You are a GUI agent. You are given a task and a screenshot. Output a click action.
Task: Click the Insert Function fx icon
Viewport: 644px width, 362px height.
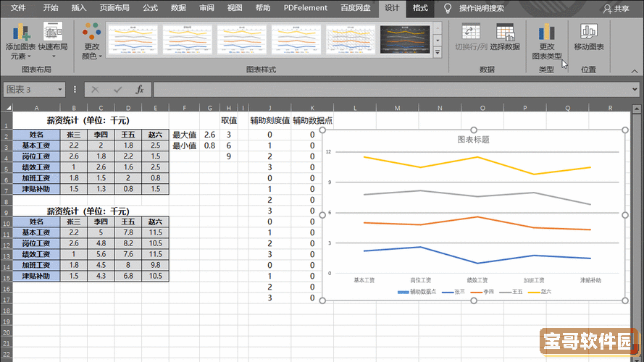click(140, 90)
